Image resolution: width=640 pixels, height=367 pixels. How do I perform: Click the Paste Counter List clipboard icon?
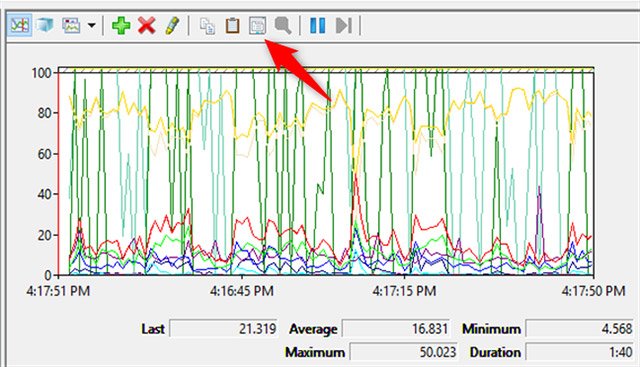point(233,25)
